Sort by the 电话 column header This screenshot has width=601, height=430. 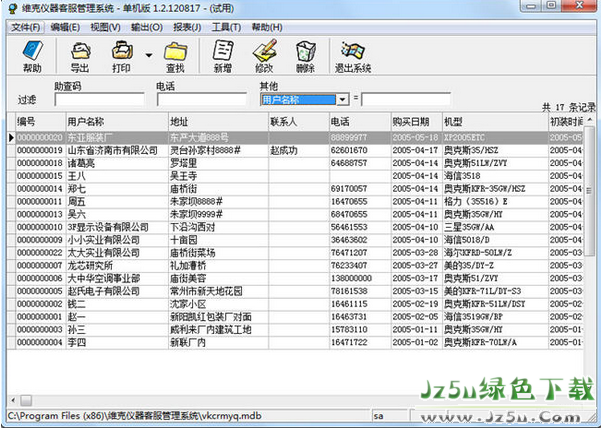(360, 122)
